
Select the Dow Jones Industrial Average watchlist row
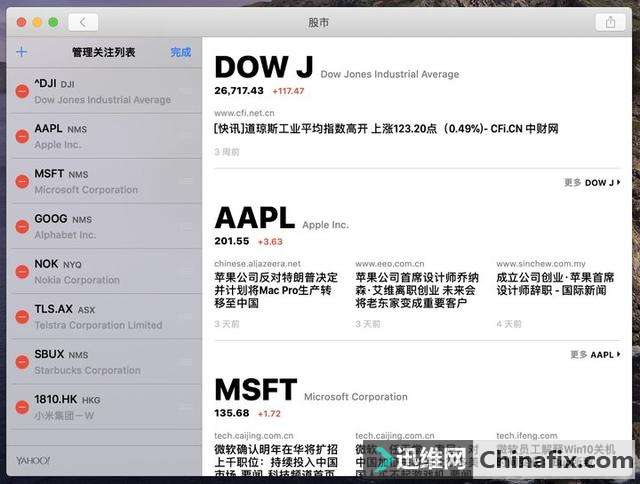pyautogui.click(x=104, y=91)
